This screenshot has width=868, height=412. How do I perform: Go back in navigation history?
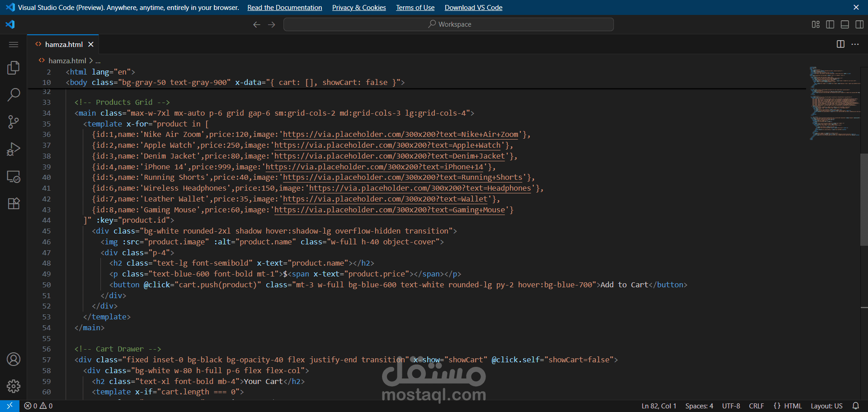pos(256,24)
